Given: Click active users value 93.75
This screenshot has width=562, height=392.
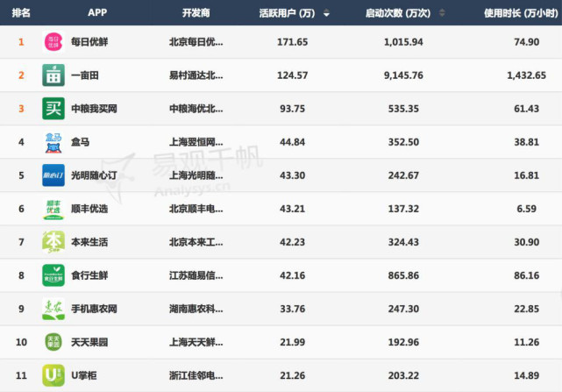Looking at the screenshot, I should pos(293,109).
